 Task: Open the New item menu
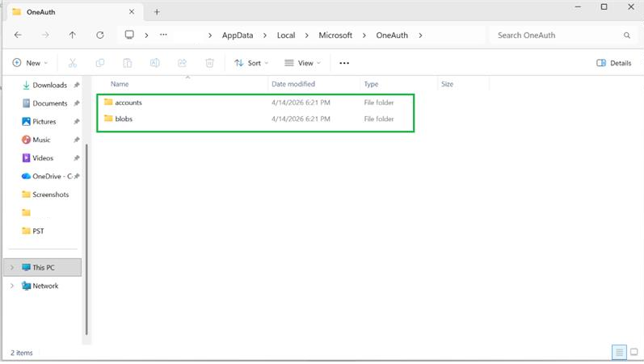[30, 63]
